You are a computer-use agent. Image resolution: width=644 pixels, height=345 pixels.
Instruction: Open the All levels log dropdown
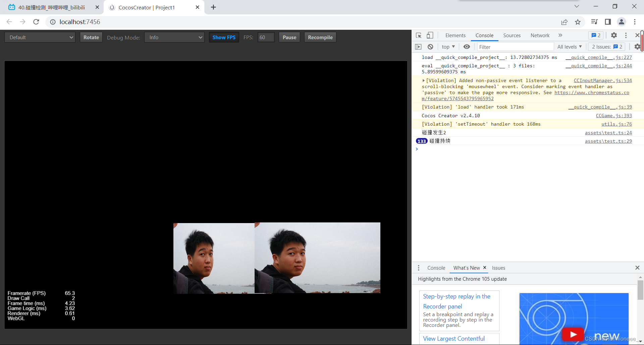pyautogui.click(x=570, y=47)
